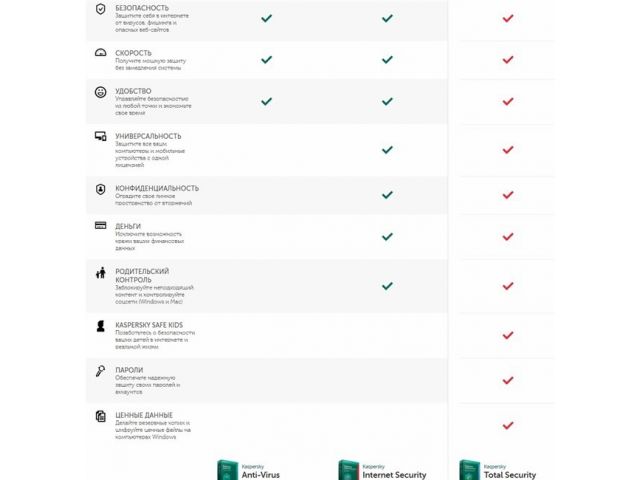
Task: Click the devices icon beside УНИВЕРСАЛЬНОСТЬ
Action: pyautogui.click(x=100, y=135)
